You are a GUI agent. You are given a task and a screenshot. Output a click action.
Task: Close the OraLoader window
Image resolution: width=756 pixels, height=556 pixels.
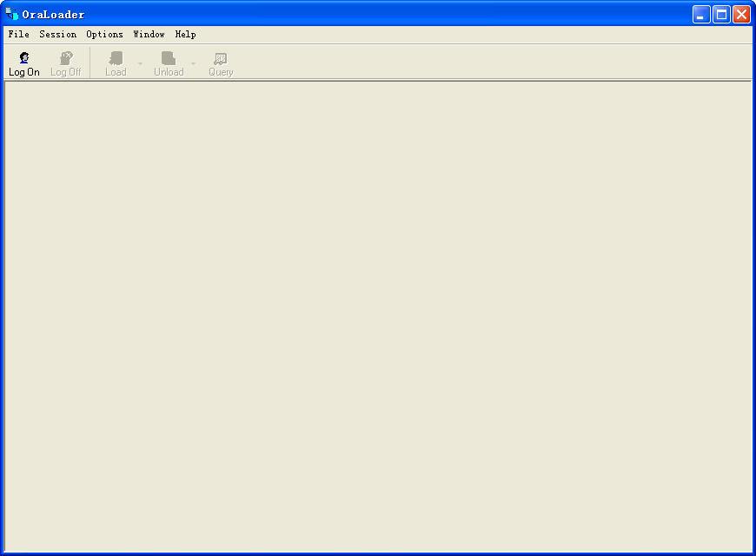tap(741, 15)
